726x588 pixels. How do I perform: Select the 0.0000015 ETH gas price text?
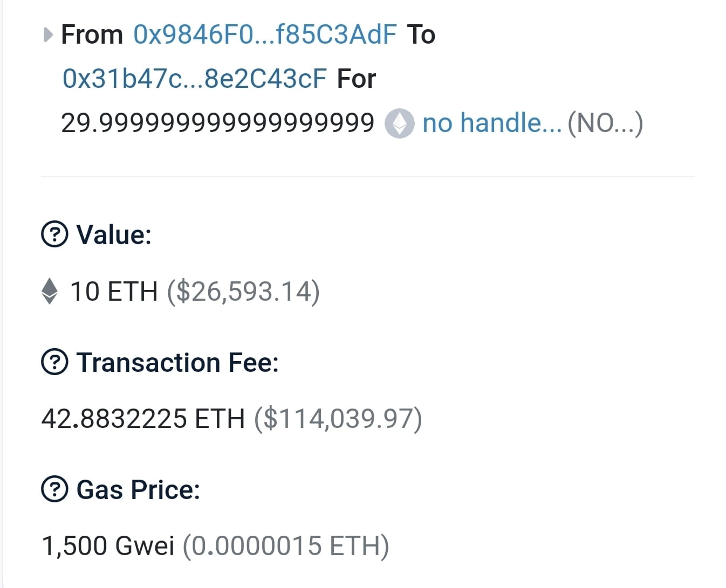click(x=285, y=545)
